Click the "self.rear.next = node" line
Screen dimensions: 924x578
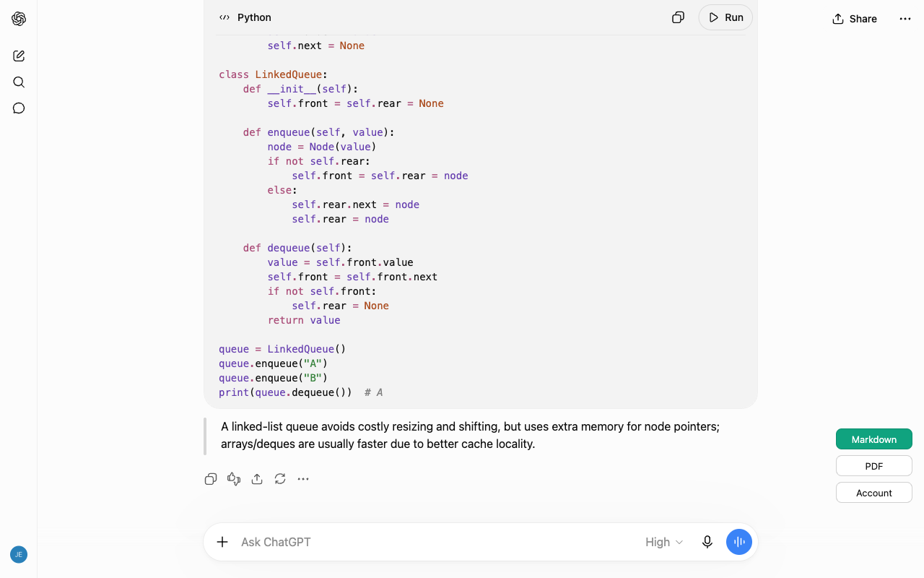point(356,204)
